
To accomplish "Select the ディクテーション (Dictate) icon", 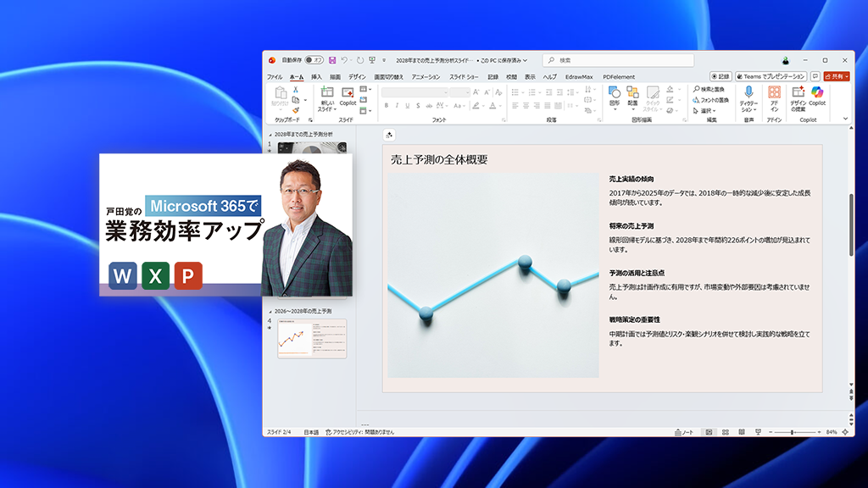I will point(749,97).
